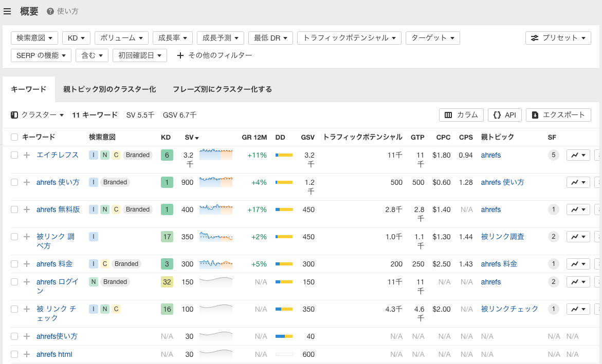
Task: Check the checkbox for ahrefs 使い方 row
Action: tap(13, 182)
